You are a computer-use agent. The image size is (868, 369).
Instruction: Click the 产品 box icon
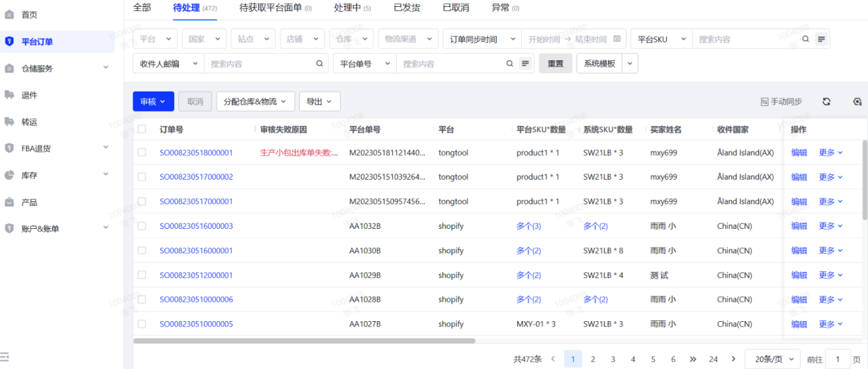coord(9,202)
